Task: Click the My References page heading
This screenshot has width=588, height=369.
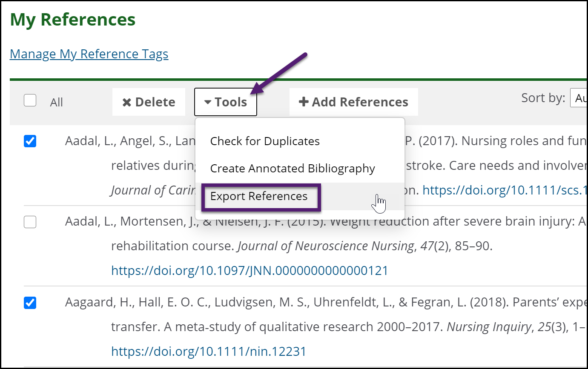Action: pyautogui.click(x=72, y=19)
